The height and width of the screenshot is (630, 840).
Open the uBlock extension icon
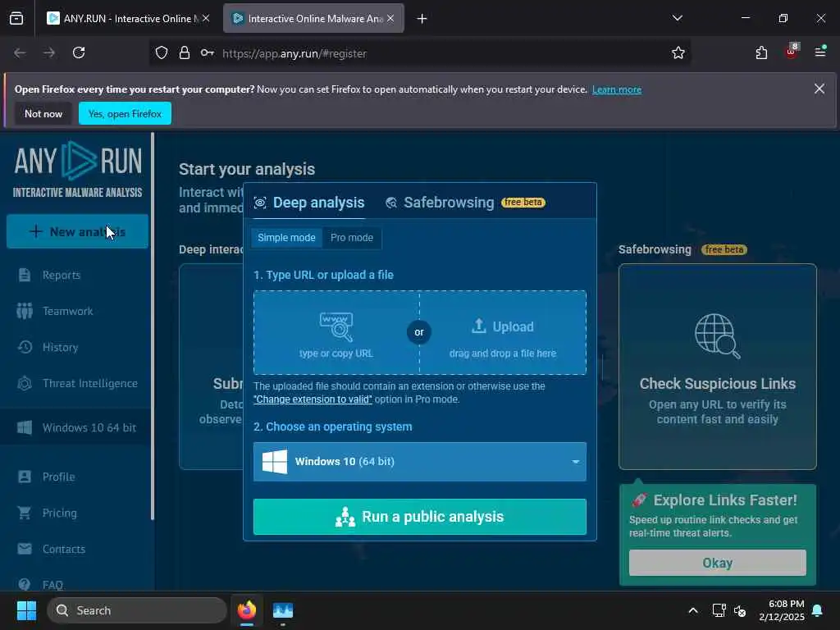tap(792, 52)
